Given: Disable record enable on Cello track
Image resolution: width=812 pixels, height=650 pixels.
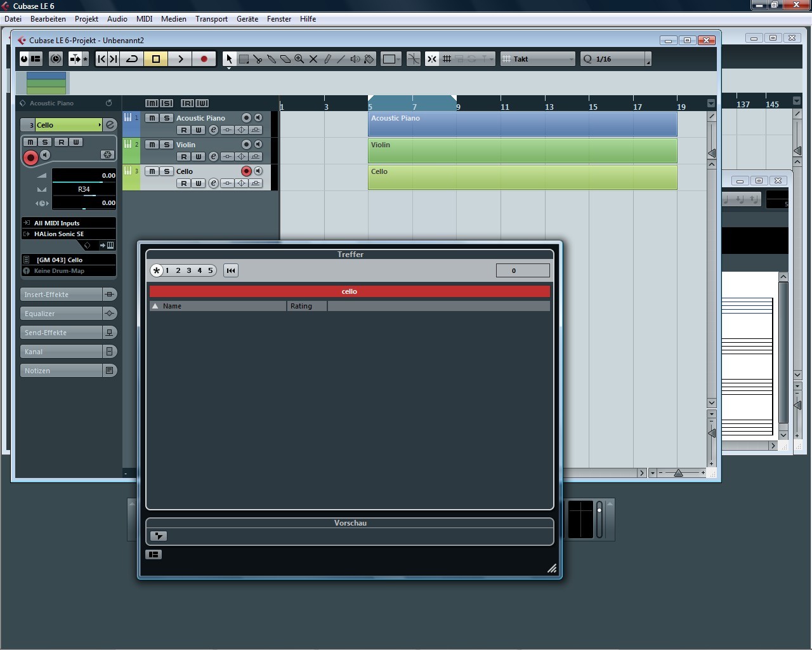Looking at the screenshot, I should [246, 171].
